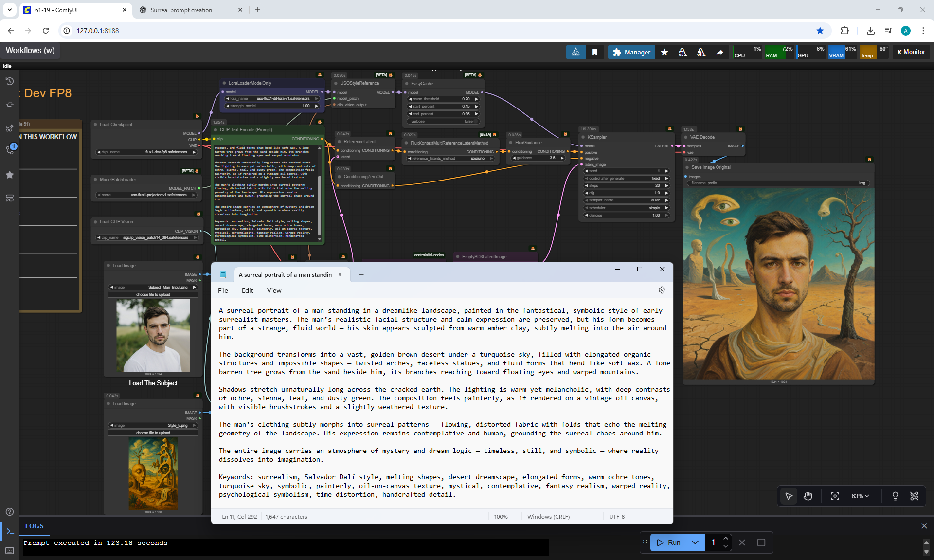Open Notepad settings gear icon
Screen dimensions: 934x560
pyautogui.click(x=662, y=290)
